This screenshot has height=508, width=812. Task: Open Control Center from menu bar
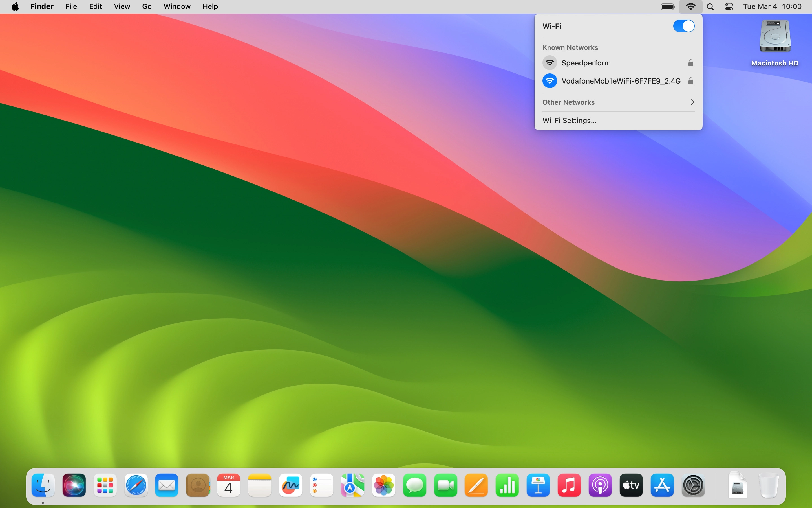[729, 7]
